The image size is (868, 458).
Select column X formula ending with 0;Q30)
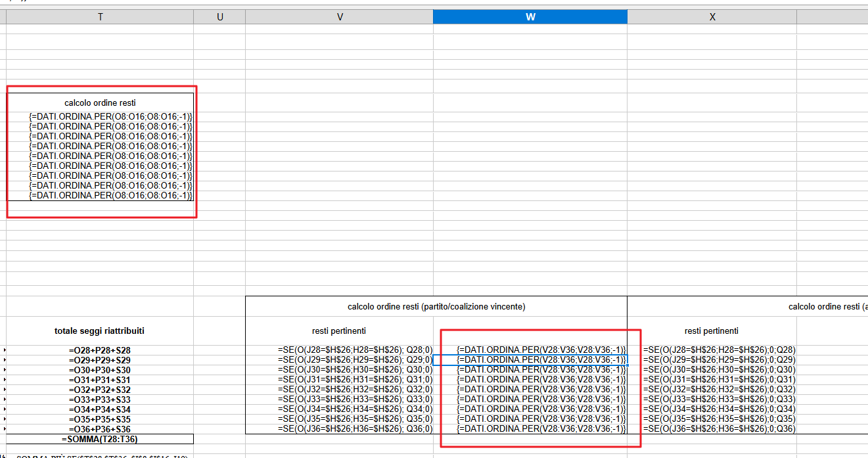(x=720, y=370)
